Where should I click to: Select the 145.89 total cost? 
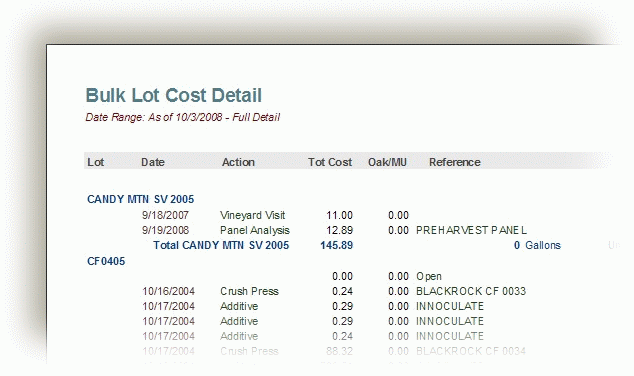click(x=336, y=245)
